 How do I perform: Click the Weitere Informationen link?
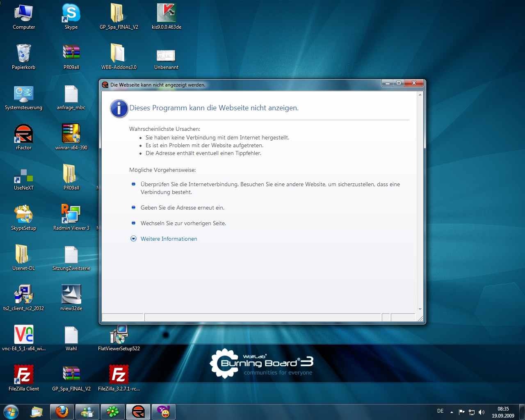[x=169, y=239]
